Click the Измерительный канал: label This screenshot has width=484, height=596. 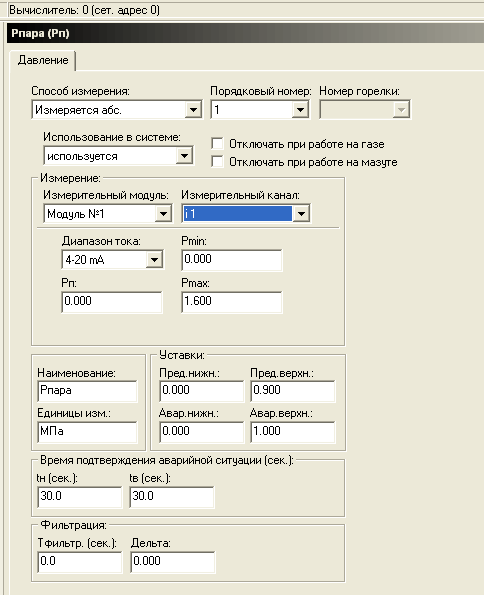tap(240, 195)
